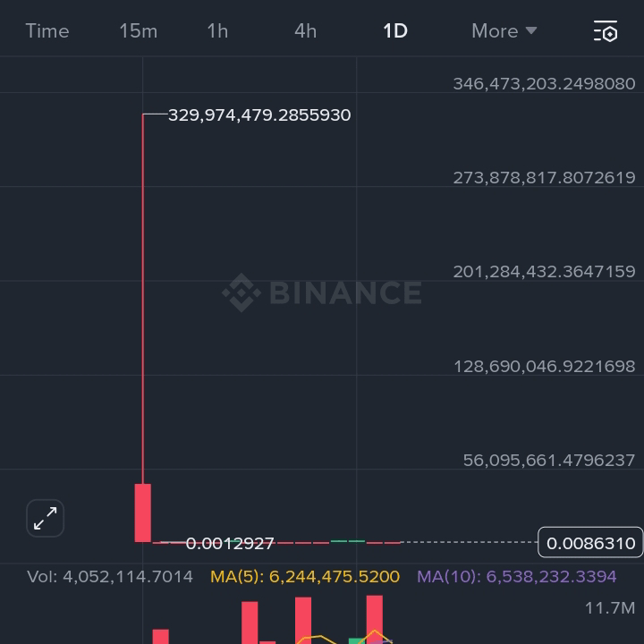Switch to the 1h interval

pyautogui.click(x=217, y=31)
